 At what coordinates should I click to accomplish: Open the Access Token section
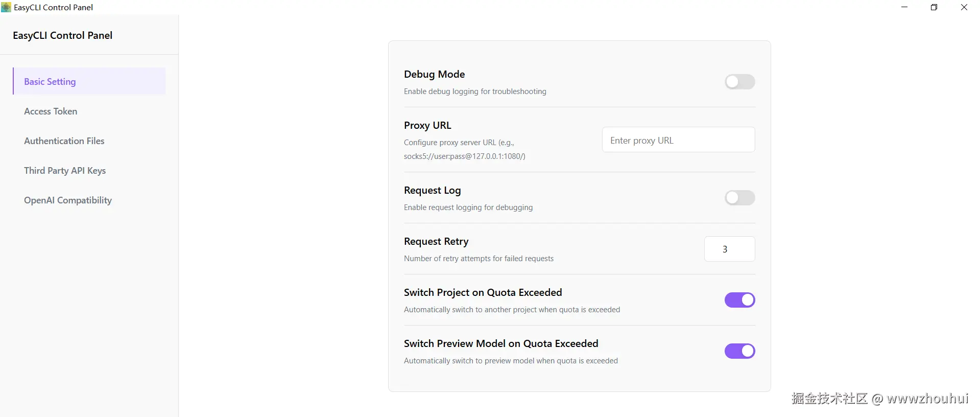click(51, 111)
